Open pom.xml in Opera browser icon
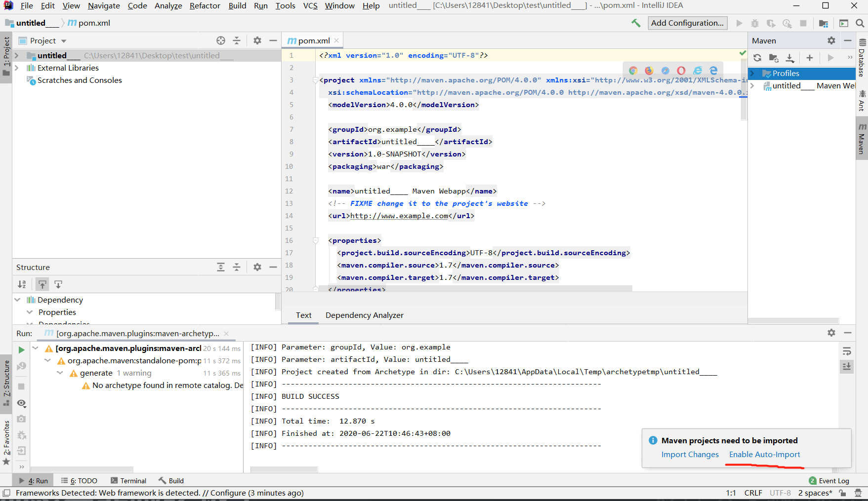Viewport: 868px width, 501px height. pos(681,71)
